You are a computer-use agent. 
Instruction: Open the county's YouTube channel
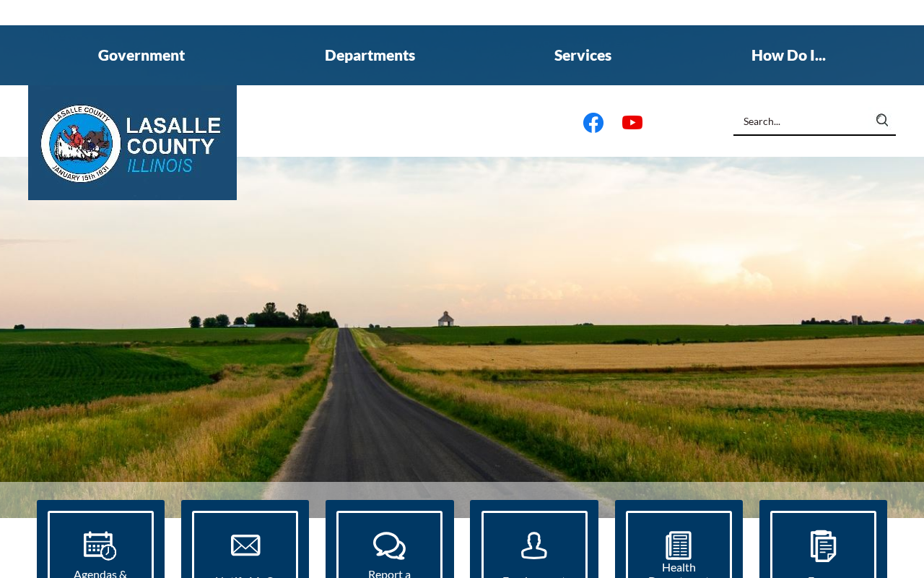tap(632, 123)
